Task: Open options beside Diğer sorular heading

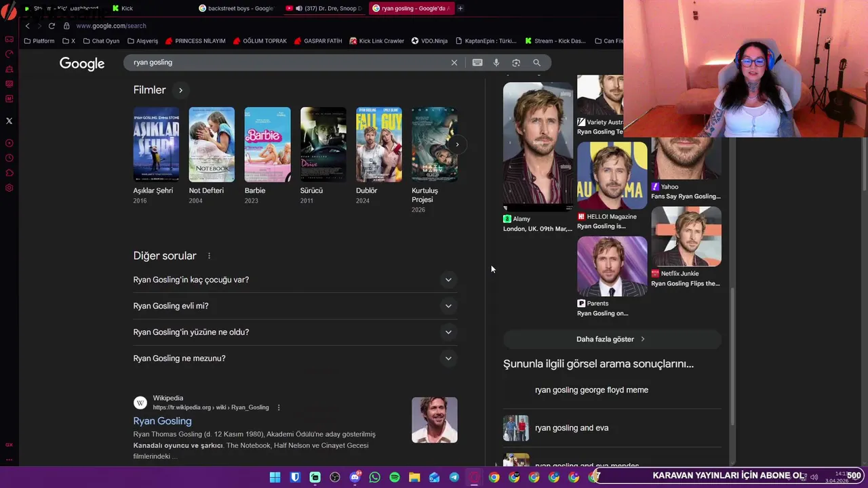Action: click(209, 256)
